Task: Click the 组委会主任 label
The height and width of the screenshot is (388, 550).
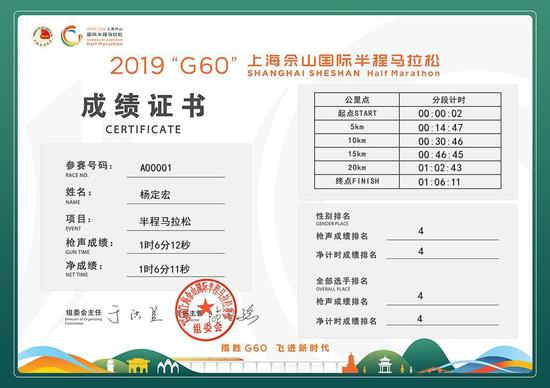Action: pyautogui.click(x=83, y=312)
